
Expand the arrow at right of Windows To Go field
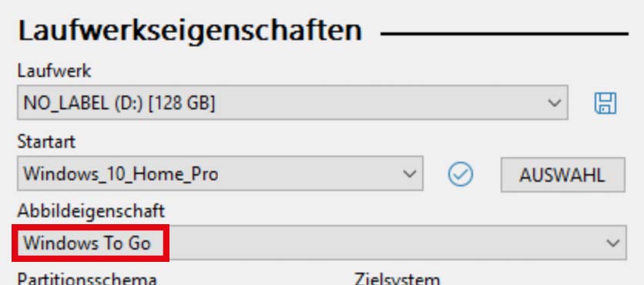pyautogui.click(x=613, y=243)
